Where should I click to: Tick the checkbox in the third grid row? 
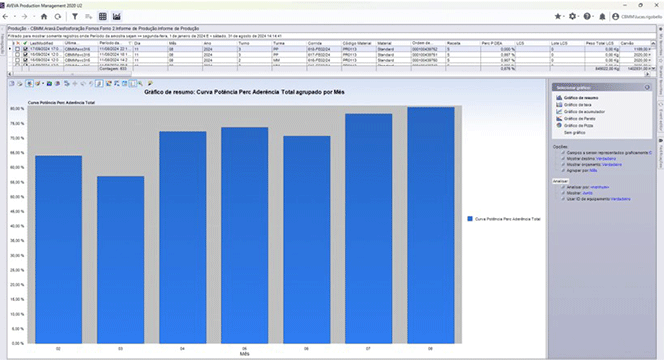click(17, 60)
